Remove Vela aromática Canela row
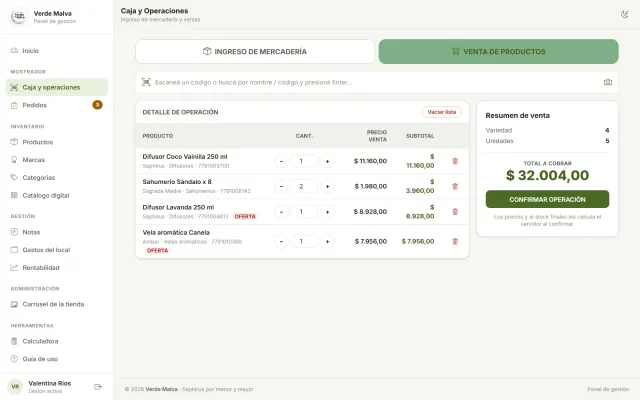This screenshot has width=640, height=400. coord(455,241)
